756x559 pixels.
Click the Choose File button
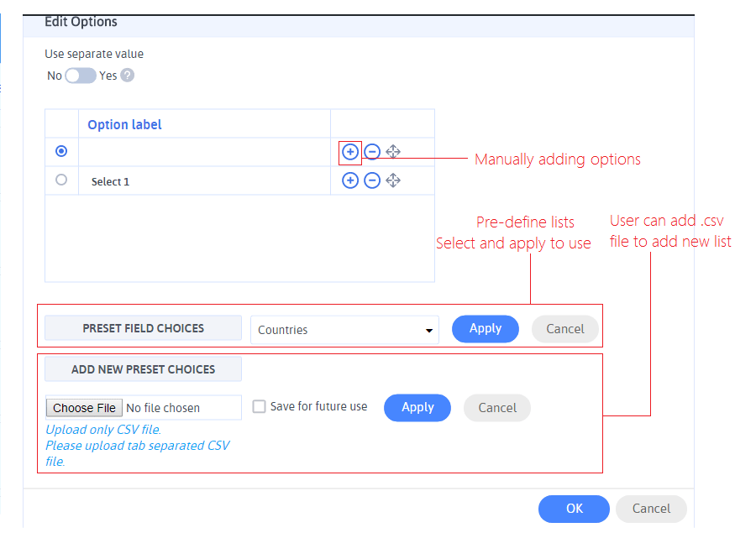pyautogui.click(x=84, y=408)
